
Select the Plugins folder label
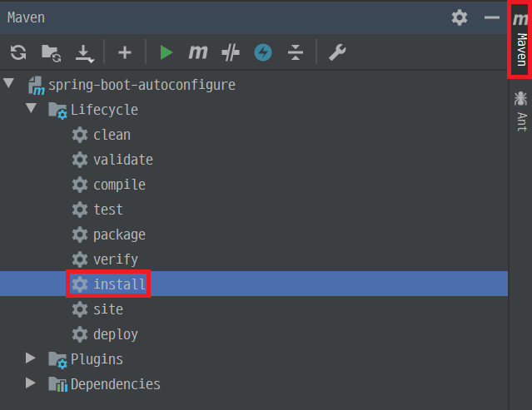click(97, 359)
